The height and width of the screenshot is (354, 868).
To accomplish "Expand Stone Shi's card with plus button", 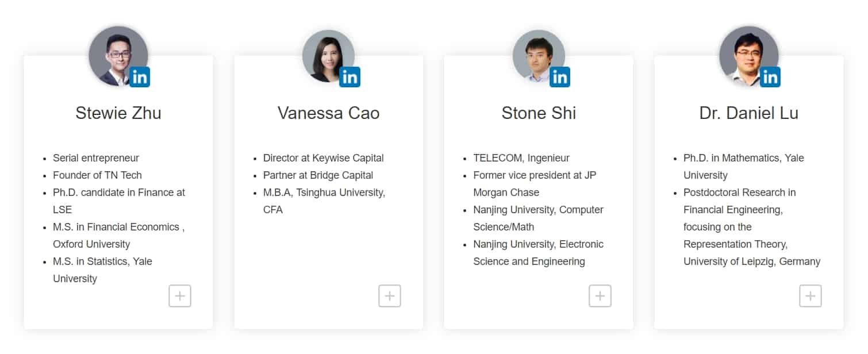I will tap(600, 296).
